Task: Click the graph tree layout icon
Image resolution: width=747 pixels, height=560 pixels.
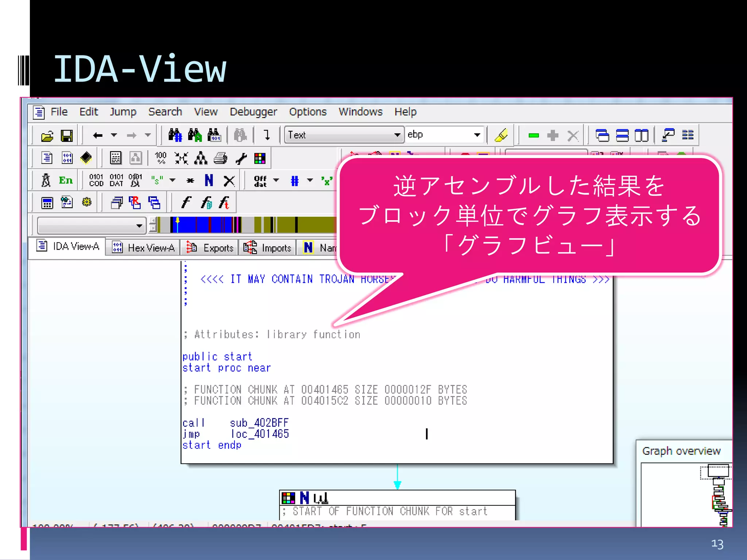Action: click(x=201, y=158)
